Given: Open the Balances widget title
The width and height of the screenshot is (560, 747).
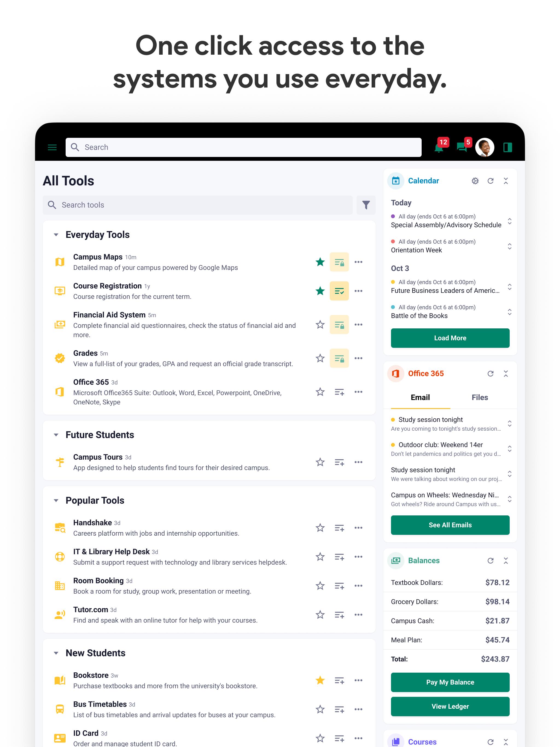Looking at the screenshot, I should click(424, 561).
